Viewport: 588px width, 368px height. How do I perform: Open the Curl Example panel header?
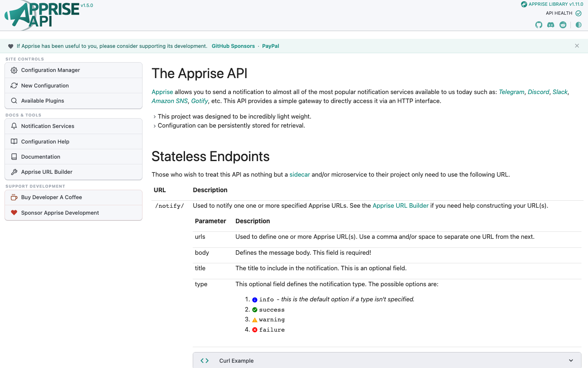[x=387, y=360]
